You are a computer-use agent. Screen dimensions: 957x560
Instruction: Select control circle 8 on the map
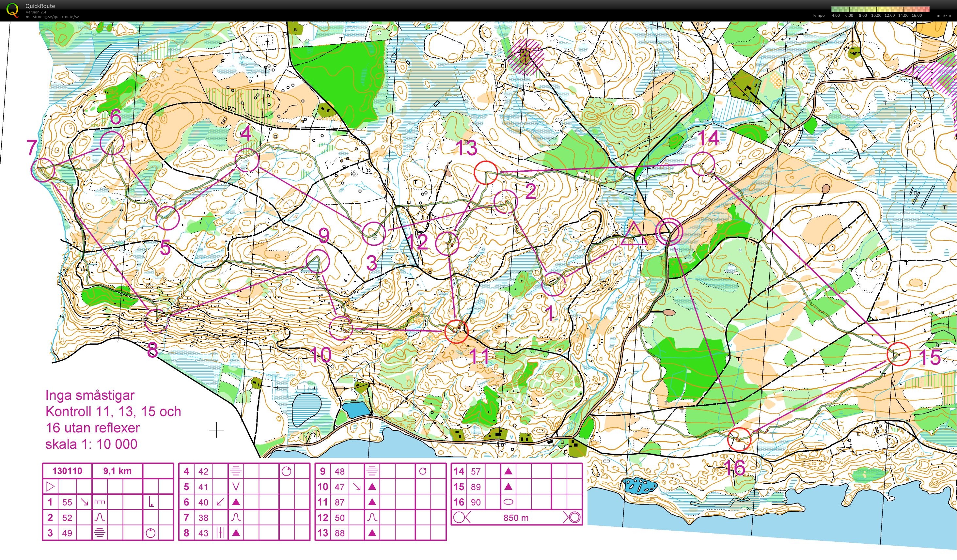157,321
